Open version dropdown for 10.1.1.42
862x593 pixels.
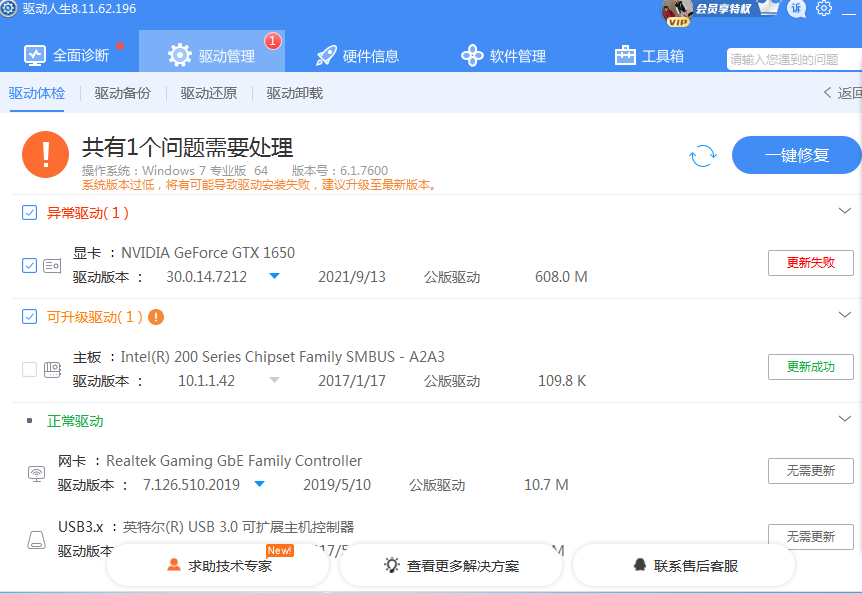(x=274, y=380)
